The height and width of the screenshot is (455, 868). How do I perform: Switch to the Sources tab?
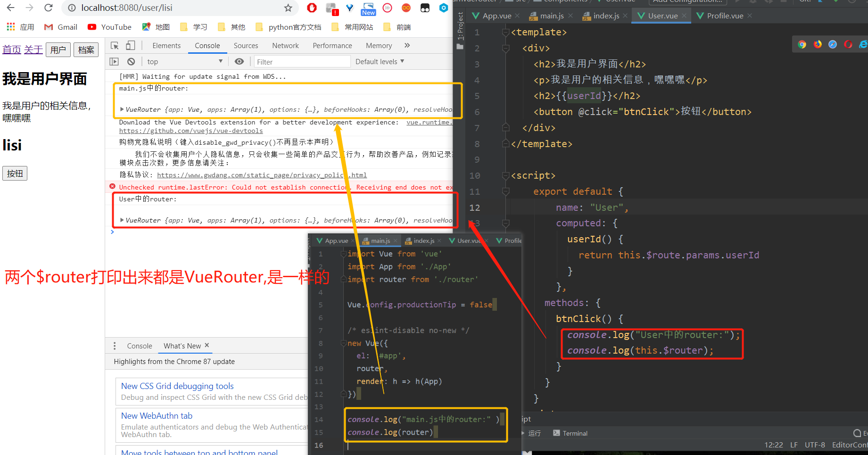click(x=246, y=45)
